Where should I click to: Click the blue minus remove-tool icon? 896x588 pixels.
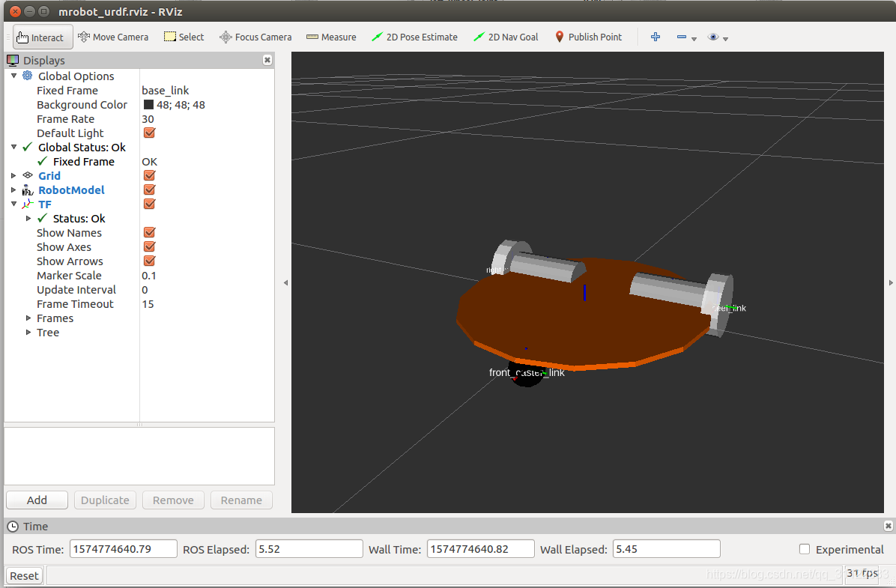coord(681,37)
